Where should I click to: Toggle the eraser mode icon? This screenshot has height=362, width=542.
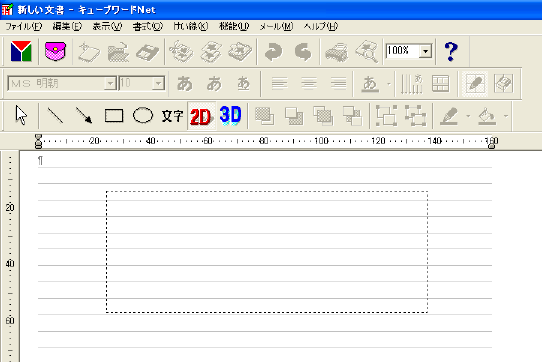tap(503, 83)
